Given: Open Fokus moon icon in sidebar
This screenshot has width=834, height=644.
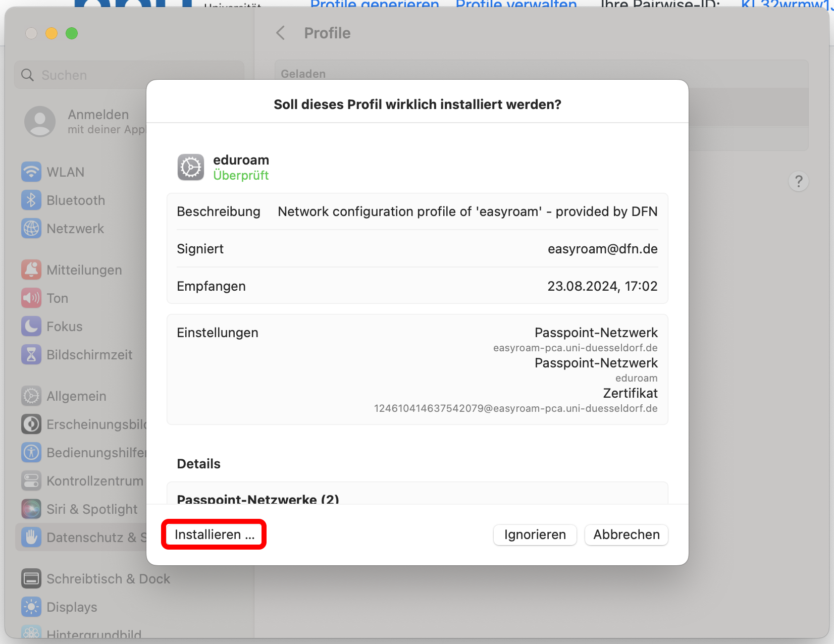Looking at the screenshot, I should pyautogui.click(x=31, y=327).
